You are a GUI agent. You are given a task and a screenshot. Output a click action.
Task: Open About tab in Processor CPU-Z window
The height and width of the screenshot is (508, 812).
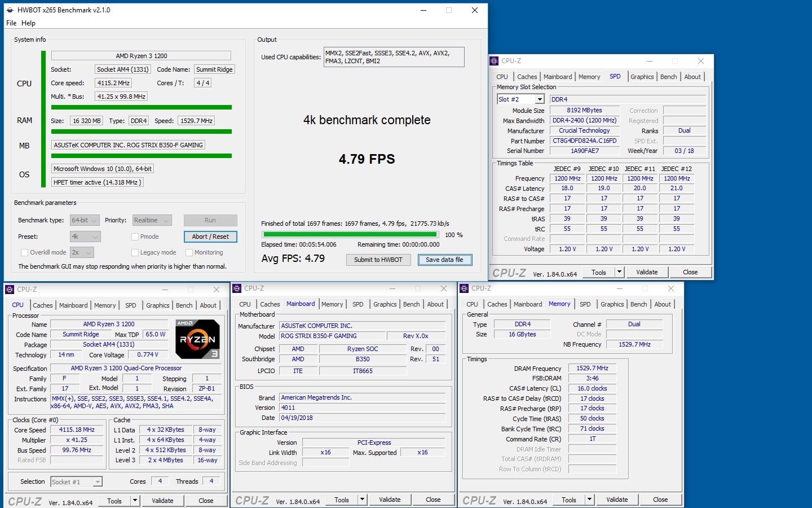pyautogui.click(x=208, y=305)
